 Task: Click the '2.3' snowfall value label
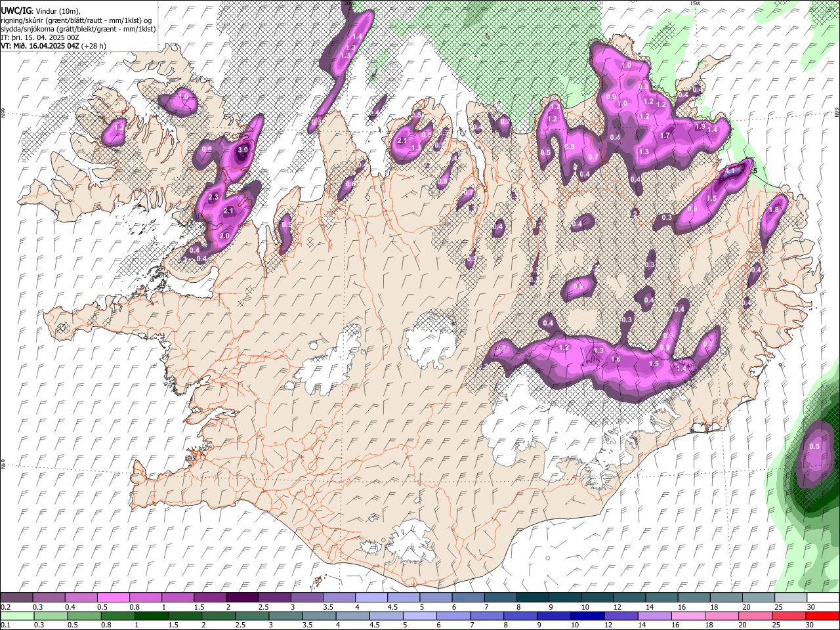click(213, 197)
